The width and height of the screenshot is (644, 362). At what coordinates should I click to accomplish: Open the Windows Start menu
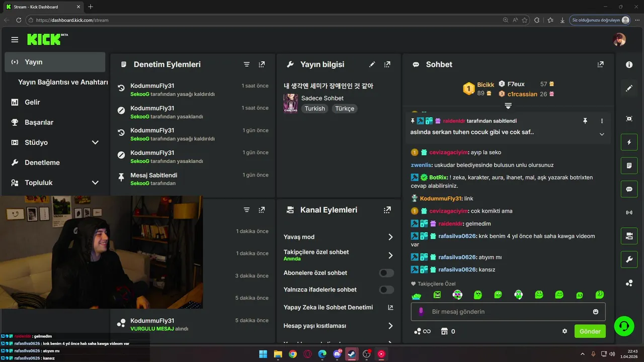coord(263,354)
